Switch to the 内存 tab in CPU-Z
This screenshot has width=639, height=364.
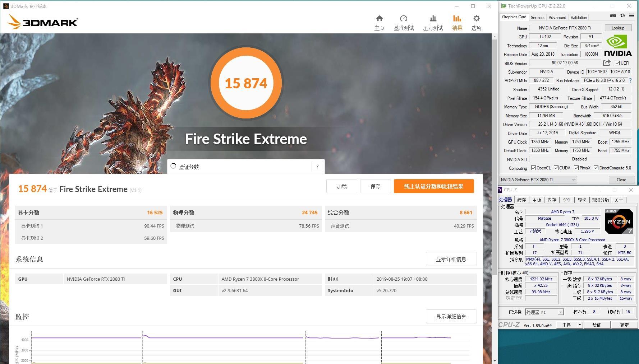click(552, 200)
